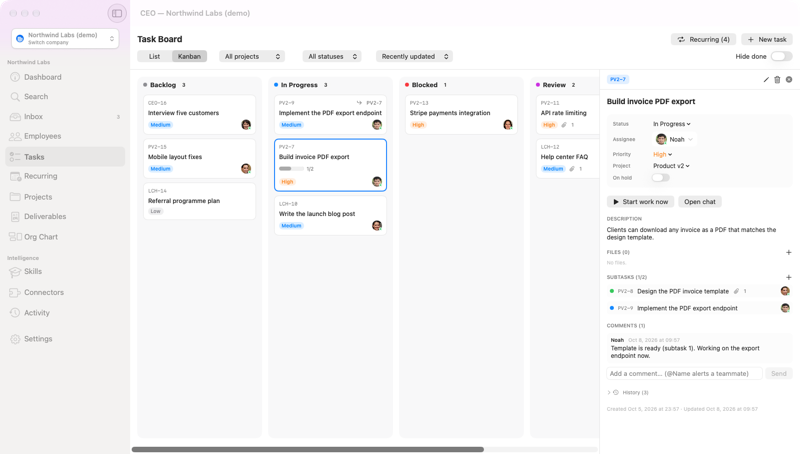Click the Deliverables document icon
Screen dimensions: 800x454
[15, 217]
